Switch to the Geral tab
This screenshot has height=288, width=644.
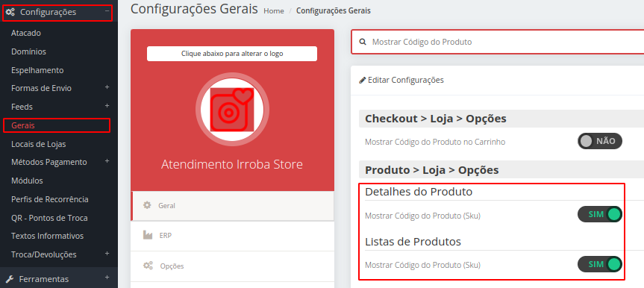click(233, 205)
